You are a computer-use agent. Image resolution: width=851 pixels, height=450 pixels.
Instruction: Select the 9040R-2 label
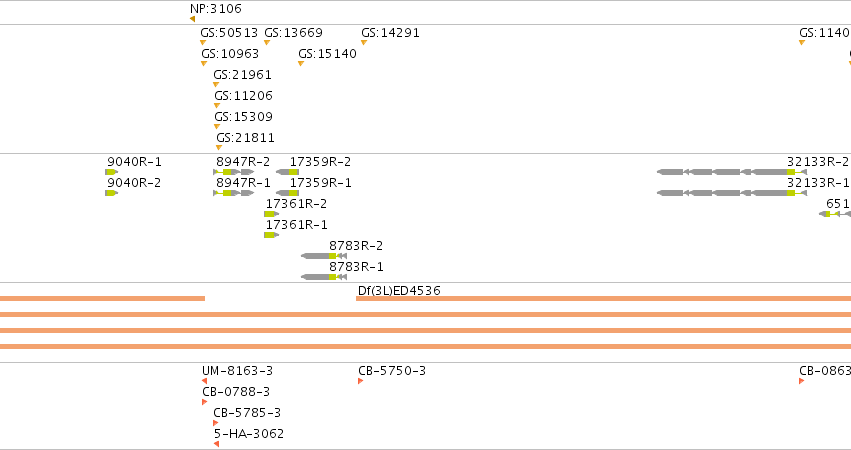point(134,182)
